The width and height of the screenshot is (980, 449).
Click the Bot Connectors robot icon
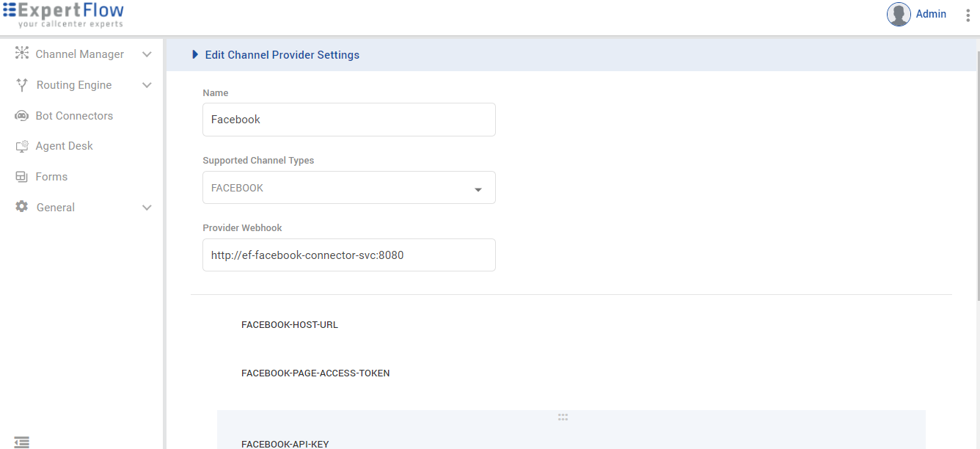click(22, 116)
